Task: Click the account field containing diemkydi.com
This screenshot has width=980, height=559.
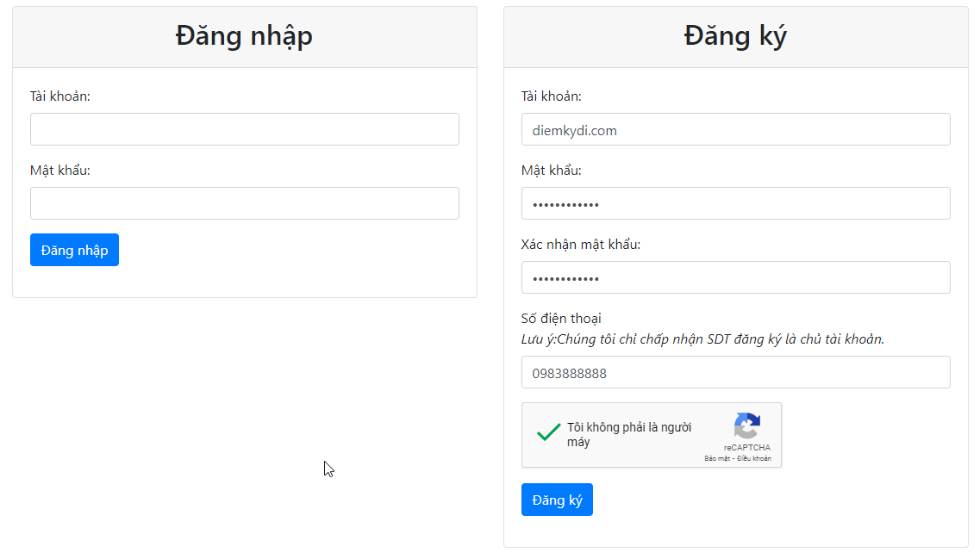Action: click(x=735, y=129)
